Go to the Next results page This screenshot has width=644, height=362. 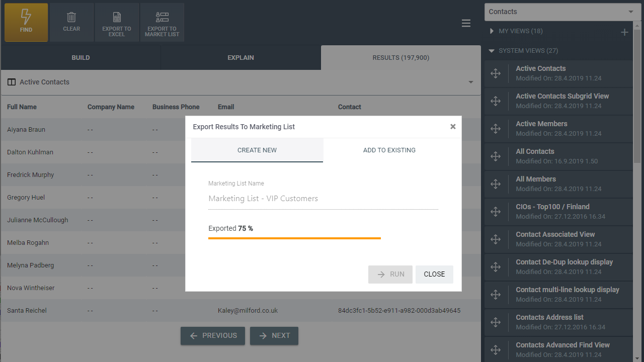coord(274,336)
